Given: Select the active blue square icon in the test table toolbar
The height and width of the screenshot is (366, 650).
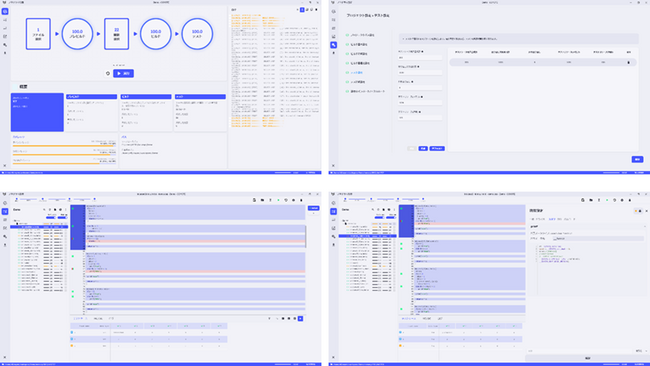Looking at the screenshot, I should point(301,318).
